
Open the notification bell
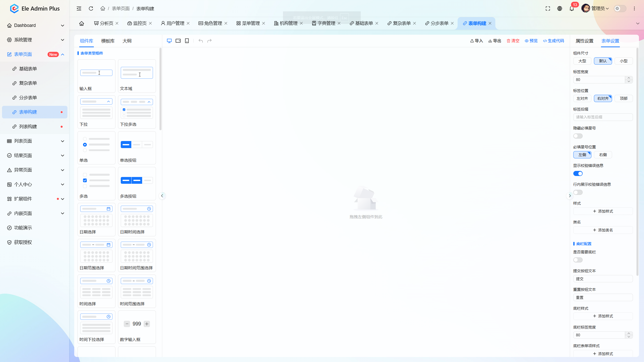[572, 9]
